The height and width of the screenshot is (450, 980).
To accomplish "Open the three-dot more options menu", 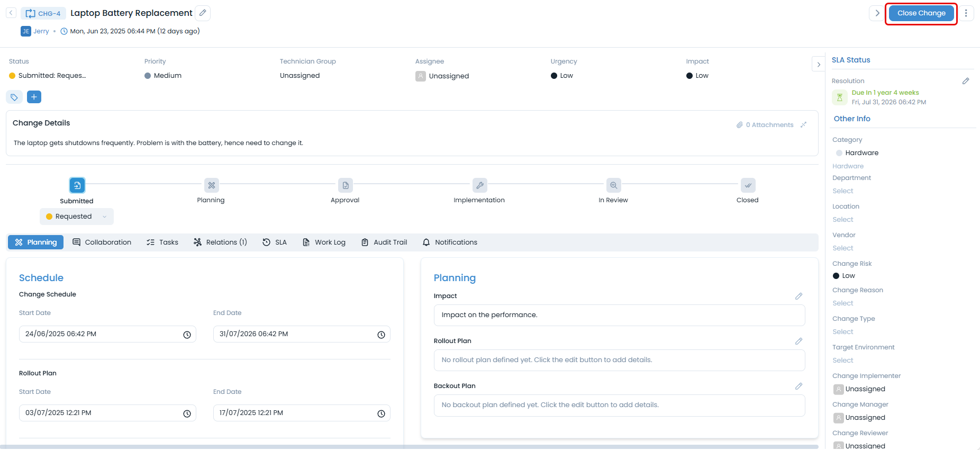I will point(966,13).
